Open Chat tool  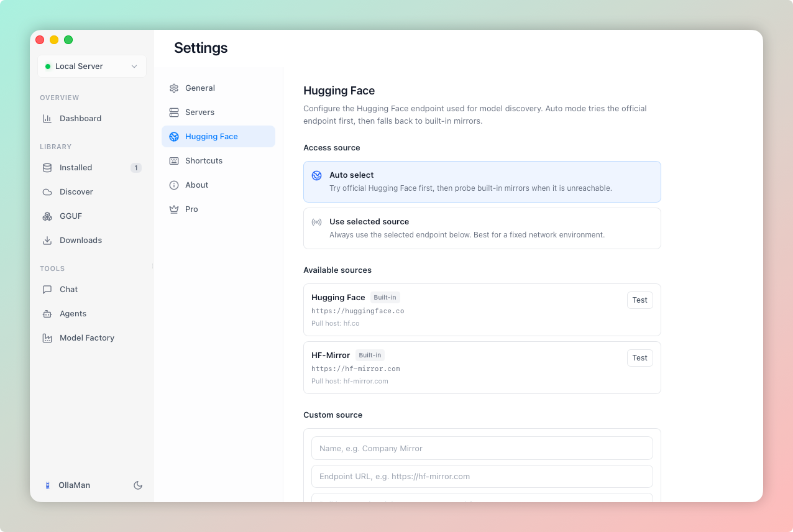pyautogui.click(x=92, y=290)
